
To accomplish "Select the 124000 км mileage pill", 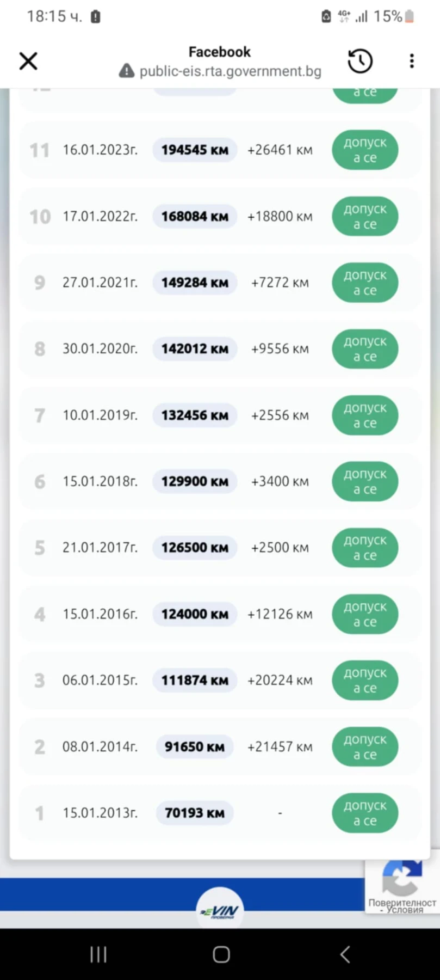I will point(195,614).
